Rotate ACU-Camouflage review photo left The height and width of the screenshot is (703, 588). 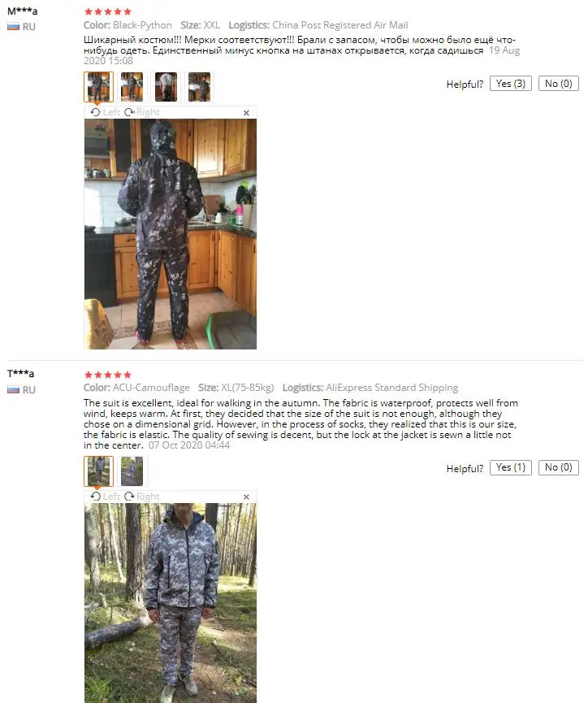105,497
